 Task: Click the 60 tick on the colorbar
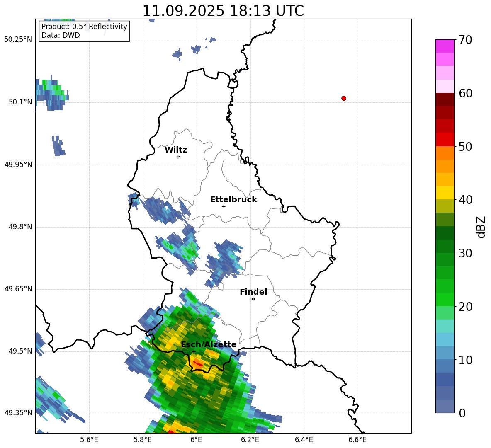(x=465, y=93)
